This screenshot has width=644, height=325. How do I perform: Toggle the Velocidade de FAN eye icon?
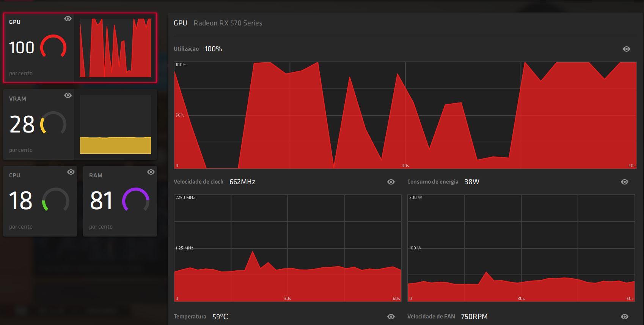(625, 317)
